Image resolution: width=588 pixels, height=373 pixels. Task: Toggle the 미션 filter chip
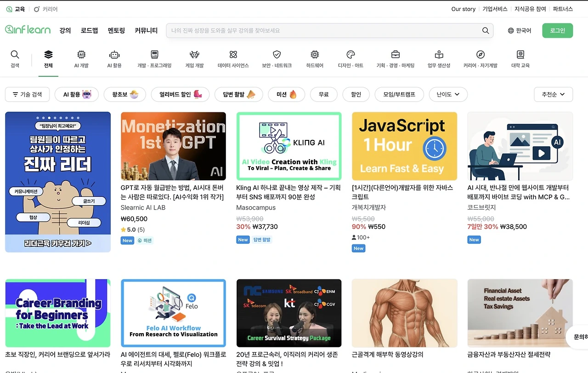287,95
